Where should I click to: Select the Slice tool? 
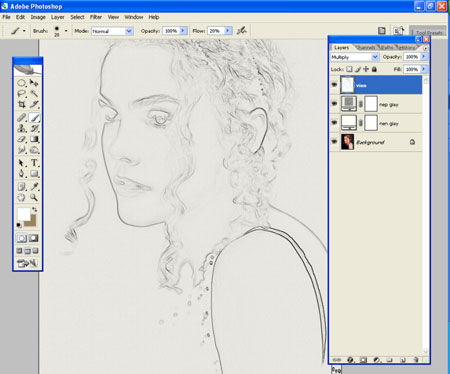[34, 104]
